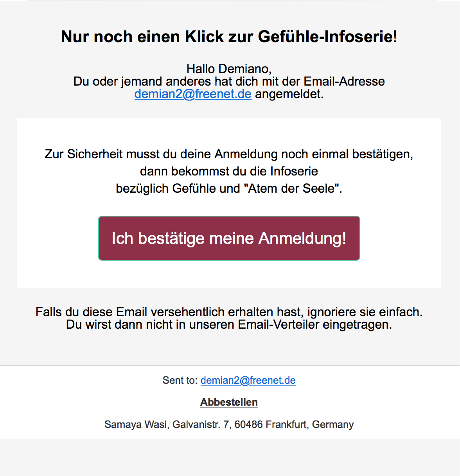Click the 'Ich bestätige meine Anmeldung!' button
Screen dimensions: 460x476
pos(229,238)
